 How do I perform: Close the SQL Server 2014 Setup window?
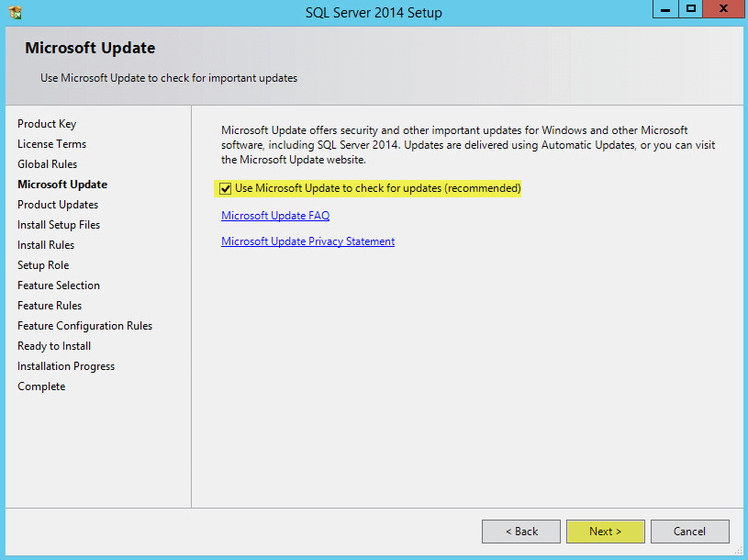pos(723,9)
